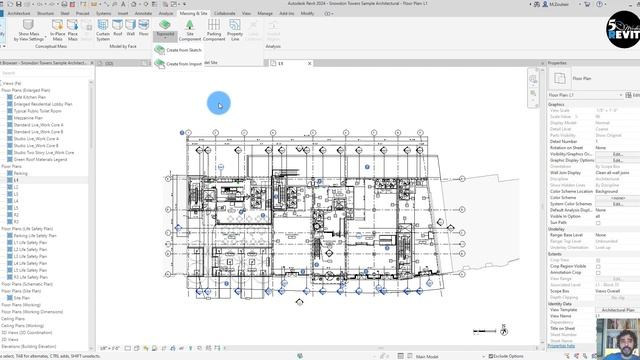The image size is (640, 360).
Task: Click the Wall Join Display value
Action: pos(617,173)
